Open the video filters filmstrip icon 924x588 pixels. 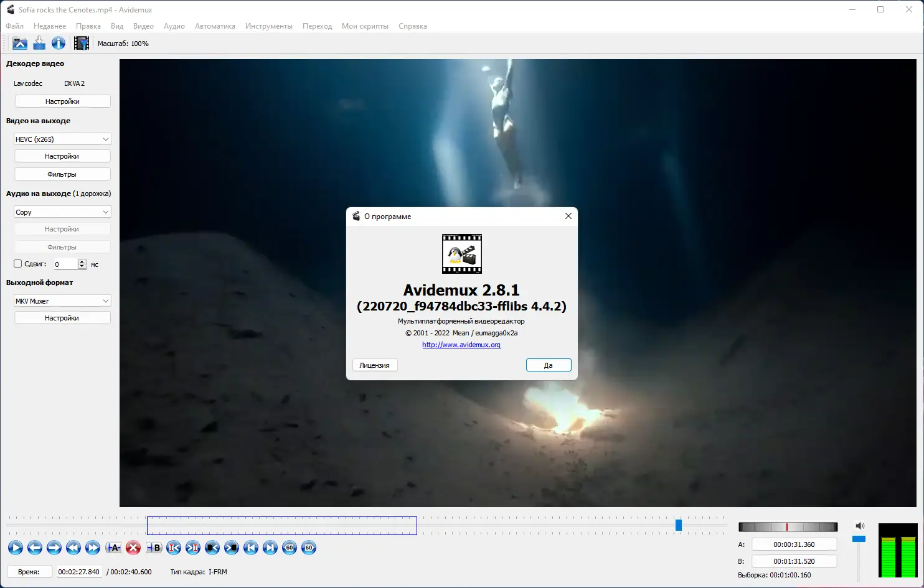tap(81, 43)
